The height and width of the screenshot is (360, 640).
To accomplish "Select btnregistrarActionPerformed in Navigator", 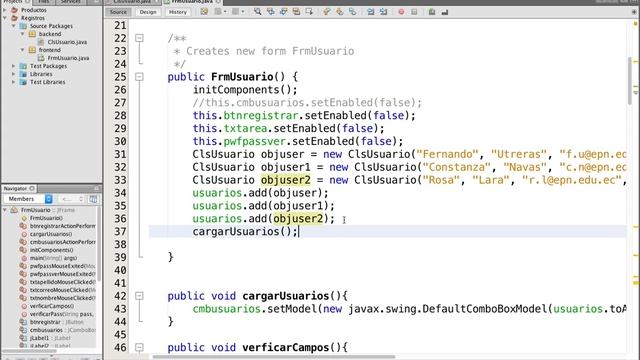I will click(62, 226).
